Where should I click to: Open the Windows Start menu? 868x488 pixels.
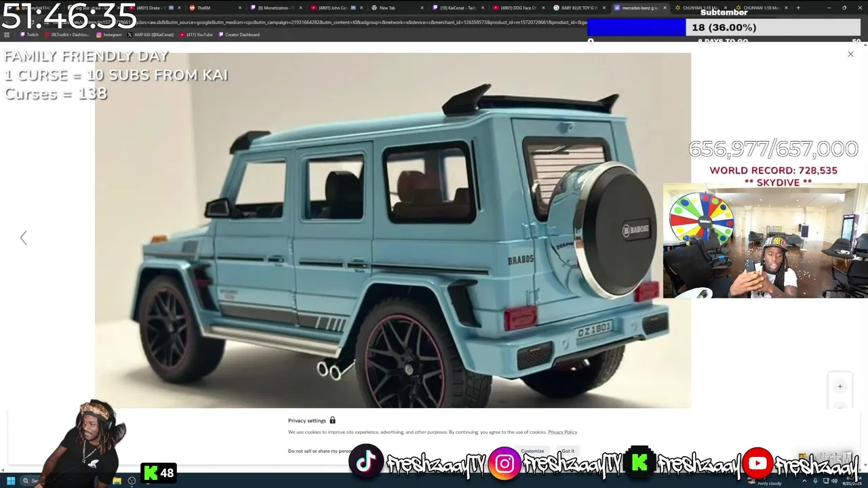10,481
